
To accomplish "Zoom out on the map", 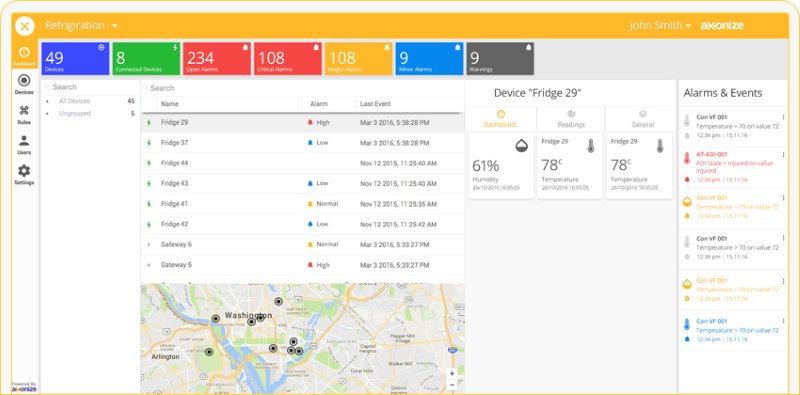I will coord(452,385).
